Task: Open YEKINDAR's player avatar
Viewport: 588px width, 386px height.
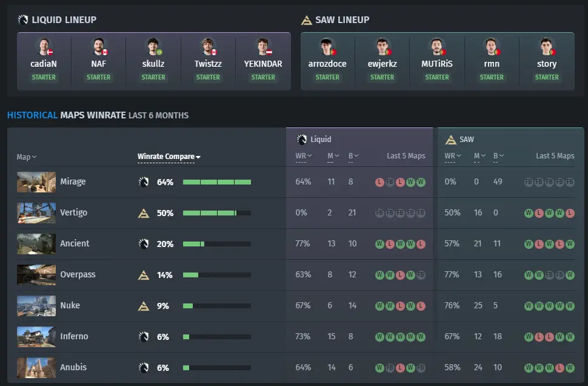Action: tap(263, 47)
